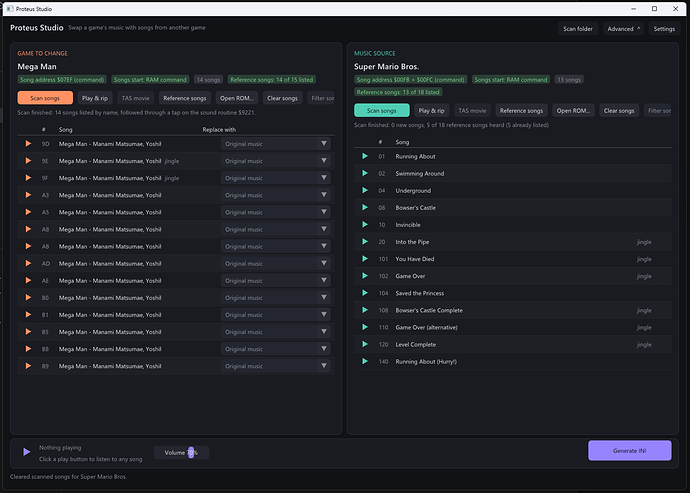Play the Invincible song
The height and width of the screenshot is (493, 690).
[365, 224]
